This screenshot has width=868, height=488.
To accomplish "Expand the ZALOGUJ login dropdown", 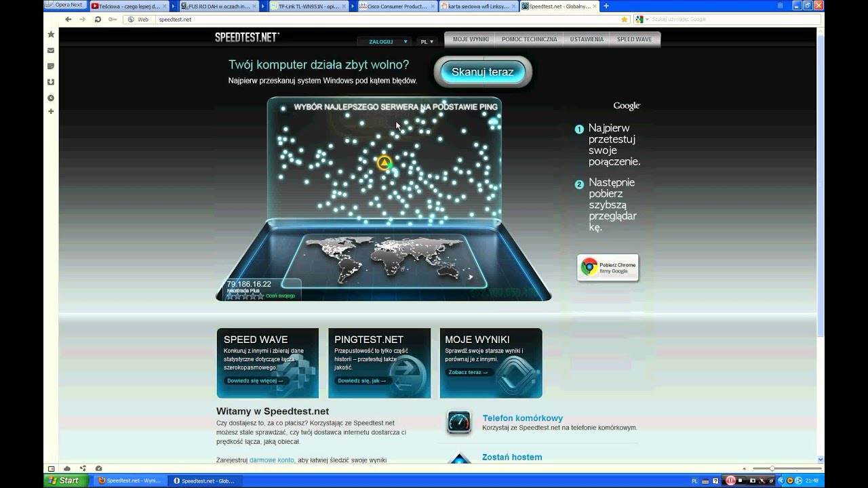I will [384, 41].
